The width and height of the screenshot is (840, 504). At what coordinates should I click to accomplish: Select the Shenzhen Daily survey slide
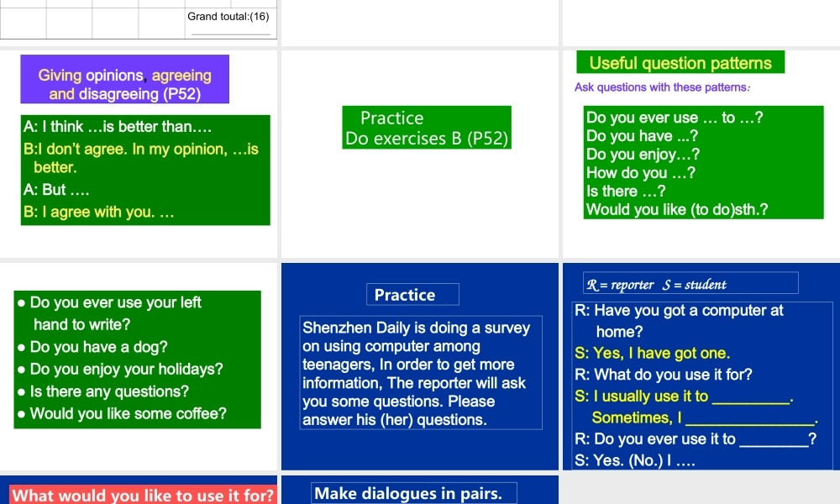[x=419, y=366]
